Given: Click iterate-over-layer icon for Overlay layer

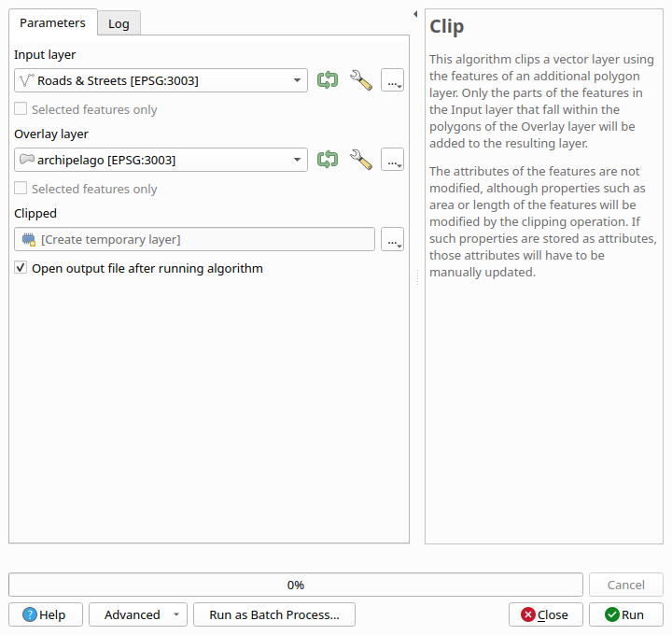Looking at the screenshot, I should [328, 160].
